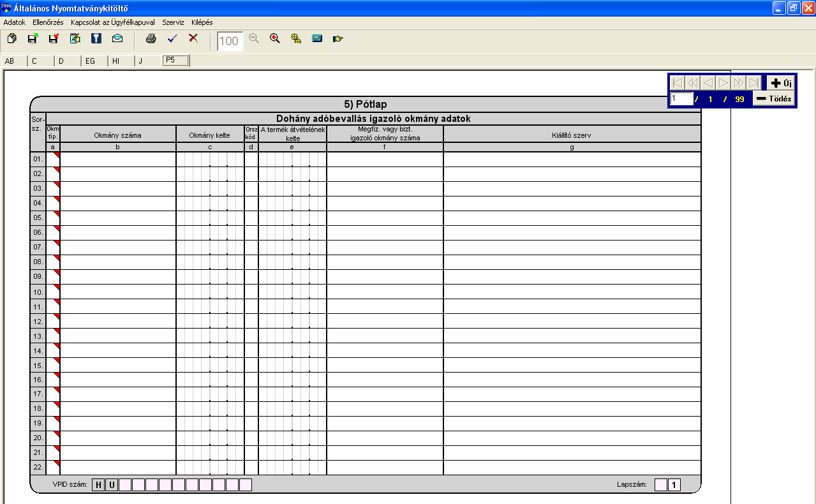The height and width of the screenshot is (504, 816).
Task: Click Okmány száma cell in row 01
Action: coord(118,159)
